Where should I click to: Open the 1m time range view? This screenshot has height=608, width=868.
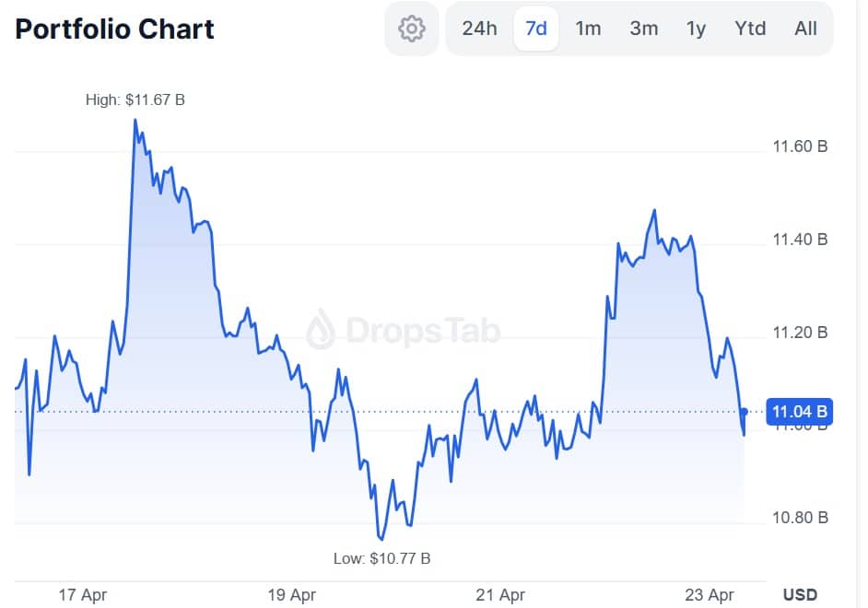click(588, 29)
